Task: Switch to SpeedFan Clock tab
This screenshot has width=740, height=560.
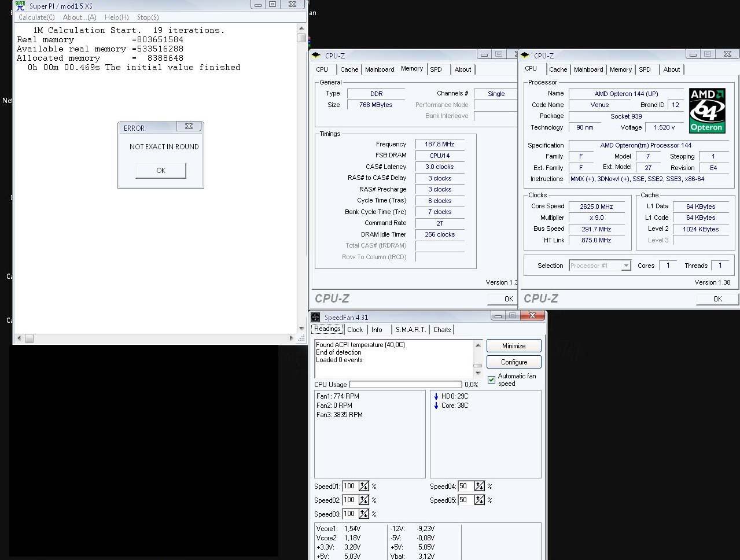Action: click(x=355, y=330)
